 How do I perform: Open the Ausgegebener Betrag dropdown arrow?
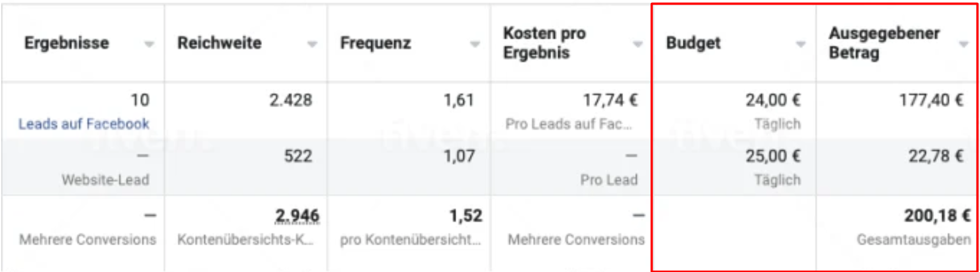(x=963, y=44)
